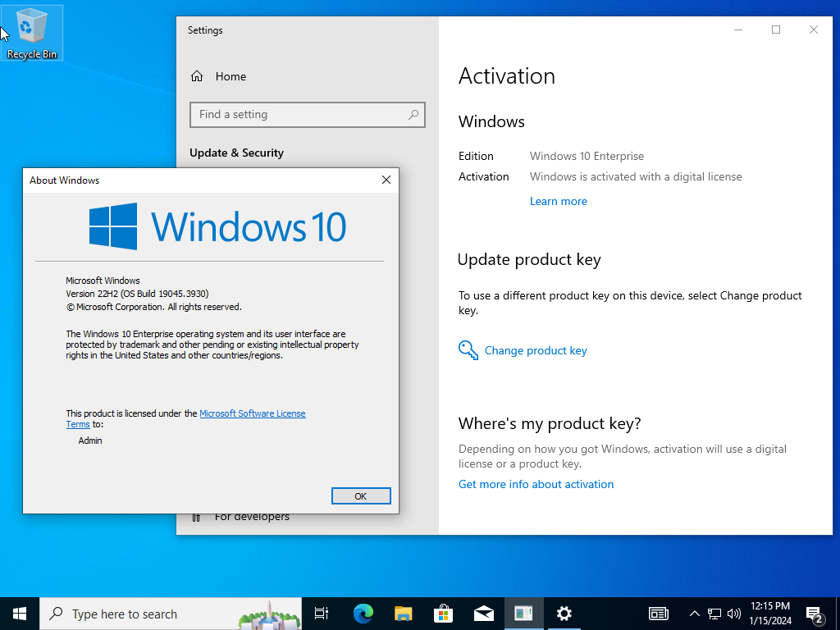840x630 pixels.
Task: Click the digital license activation status text
Action: point(636,177)
